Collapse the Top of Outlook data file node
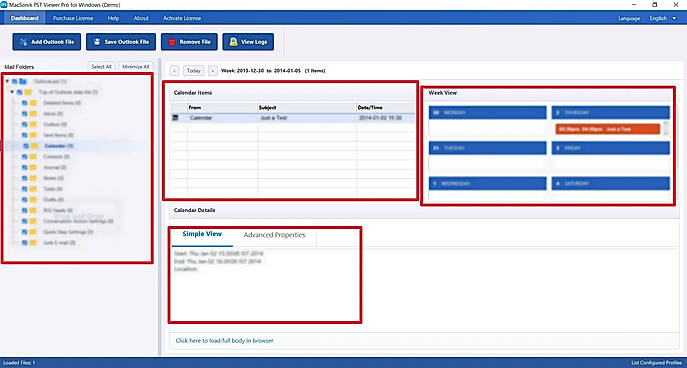 click(x=12, y=92)
